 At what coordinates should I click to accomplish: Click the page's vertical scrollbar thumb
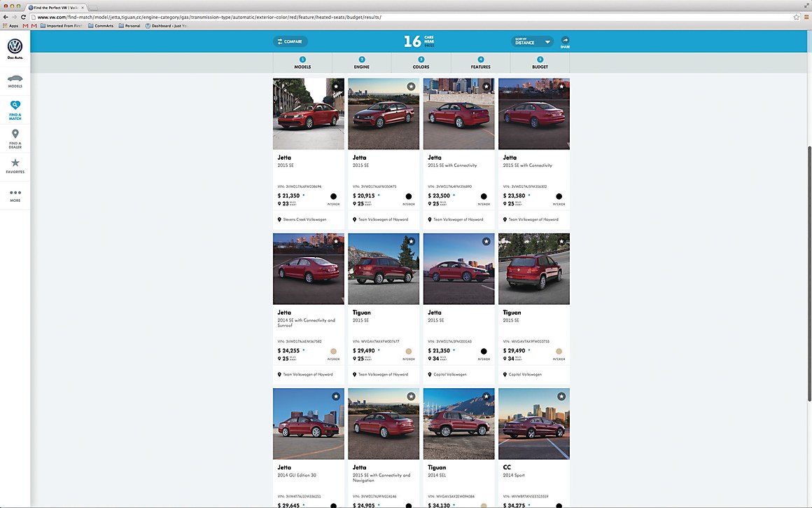pyautogui.click(x=809, y=273)
